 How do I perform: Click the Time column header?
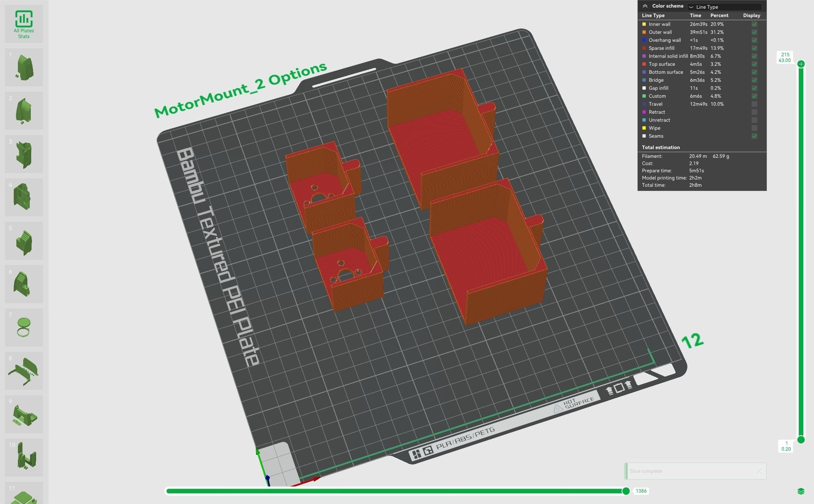695,16
